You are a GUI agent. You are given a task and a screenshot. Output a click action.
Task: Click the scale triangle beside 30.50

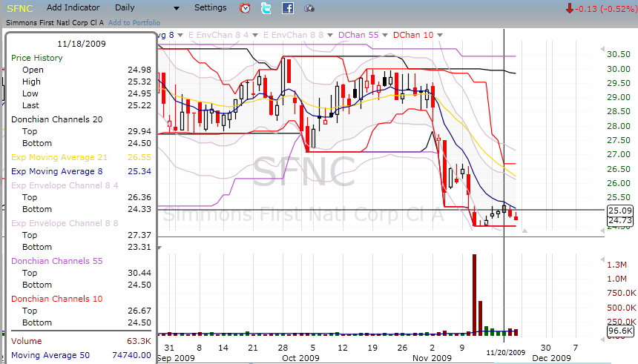[x=602, y=49]
